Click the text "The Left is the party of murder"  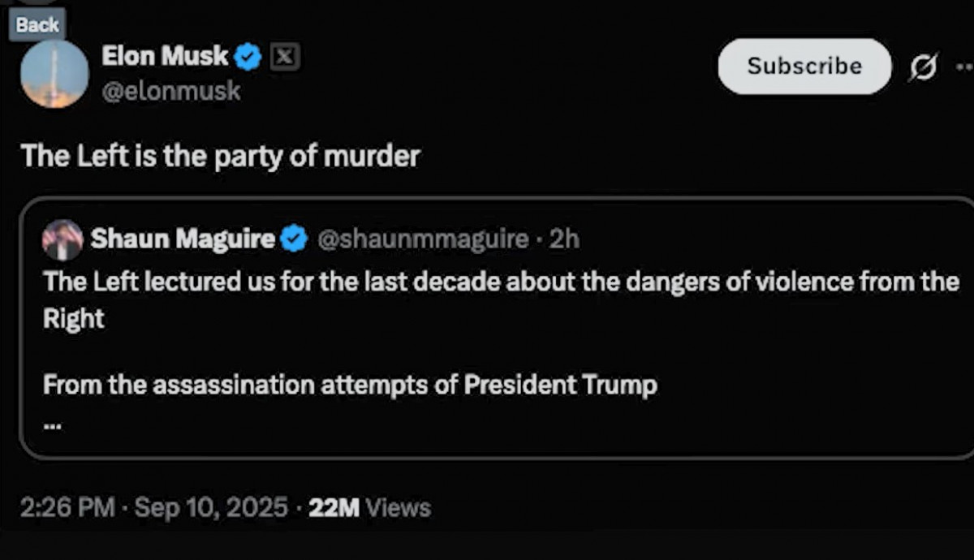220,156
